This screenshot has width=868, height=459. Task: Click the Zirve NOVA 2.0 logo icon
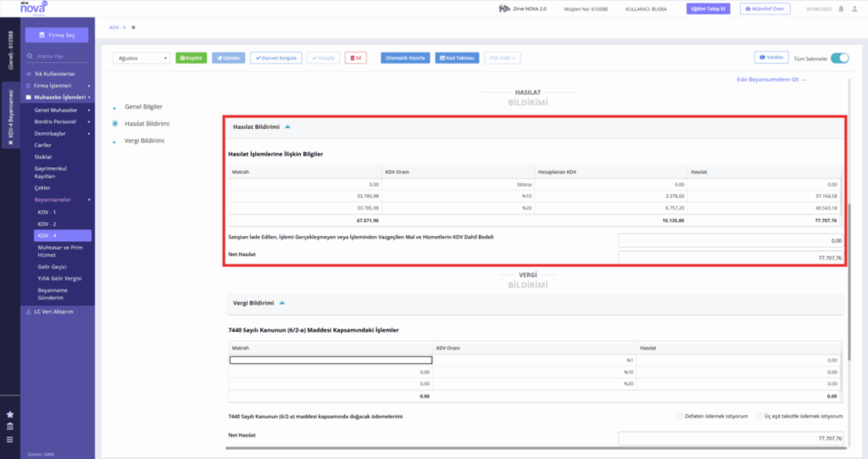[x=504, y=8]
